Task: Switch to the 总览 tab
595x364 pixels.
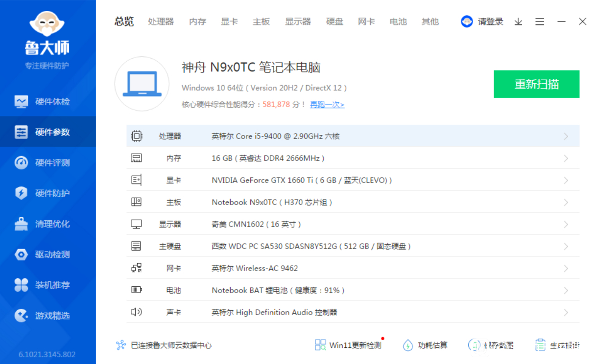Action: (x=124, y=22)
